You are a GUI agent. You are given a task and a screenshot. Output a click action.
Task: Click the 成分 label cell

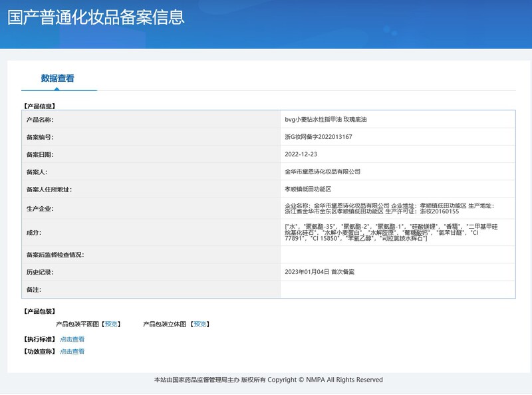[x=152, y=233]
